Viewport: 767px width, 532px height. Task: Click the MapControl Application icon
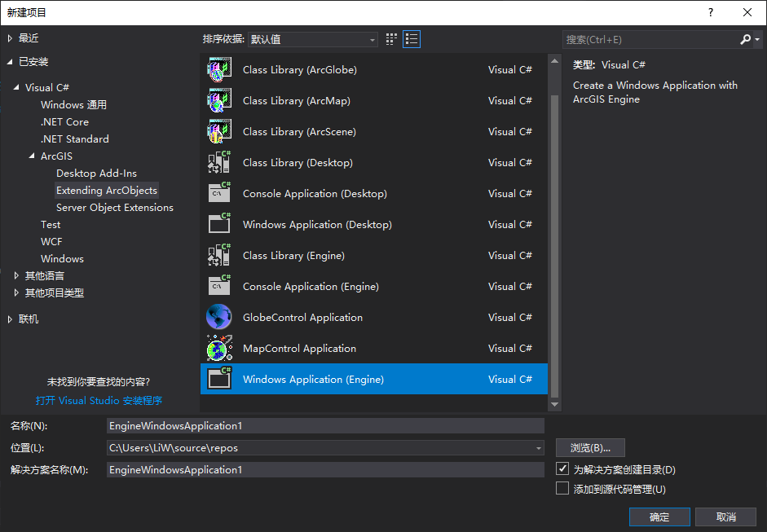(x=219, y=348)
